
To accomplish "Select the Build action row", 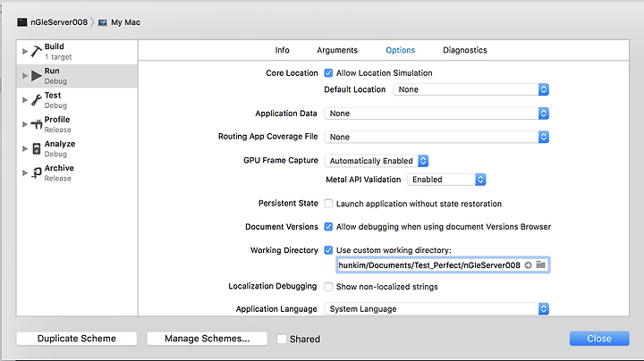I will point(77,52).
